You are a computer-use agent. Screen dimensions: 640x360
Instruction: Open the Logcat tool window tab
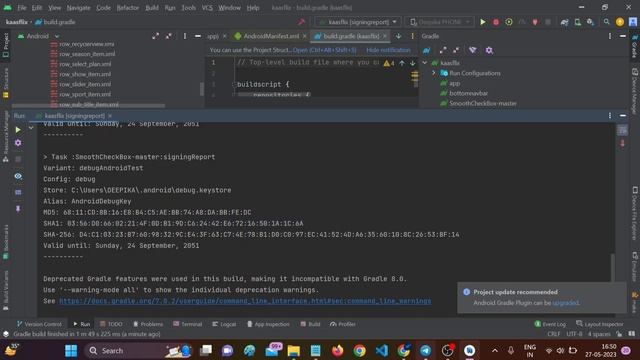224,324
